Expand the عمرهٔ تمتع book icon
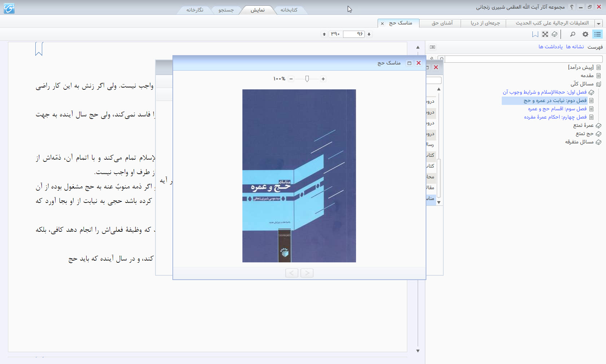Screen dimensions: 606x364 click(x=599, y=126)
